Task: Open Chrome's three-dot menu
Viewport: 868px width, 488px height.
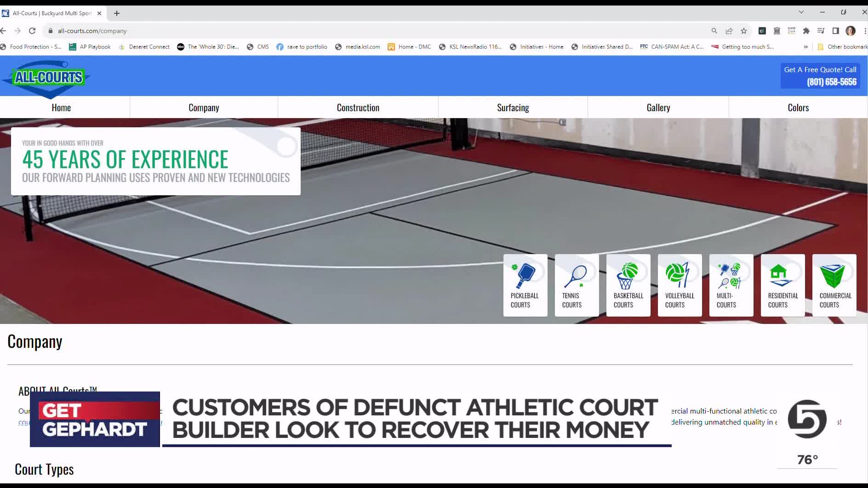Action: point(865,31)
